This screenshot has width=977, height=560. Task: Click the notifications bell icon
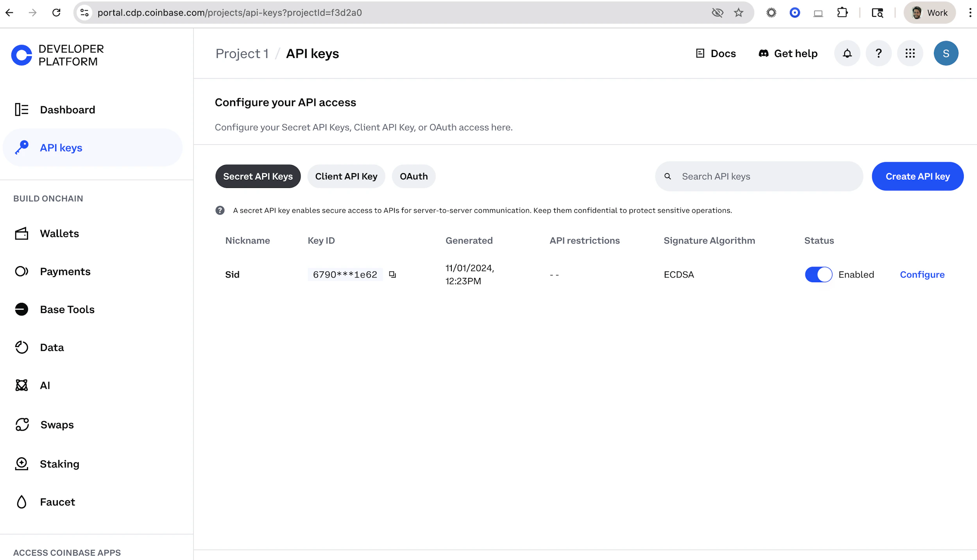(847, 53)
